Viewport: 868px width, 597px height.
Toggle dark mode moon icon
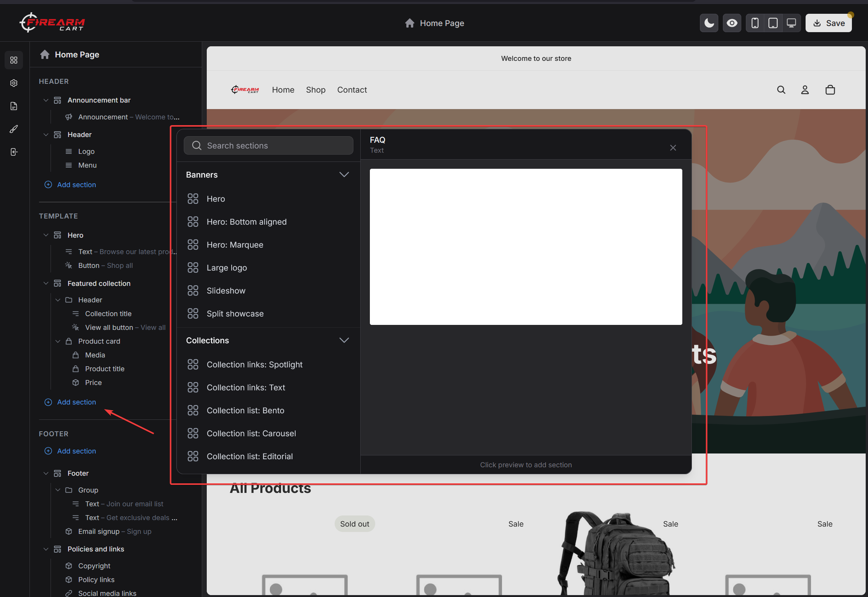point(709,23)
